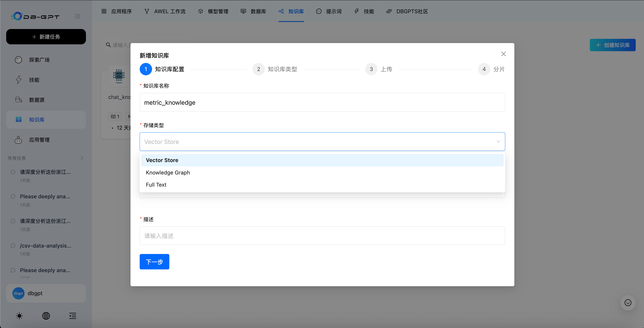
Task: Click the 描述 input field
Action: click(x=322, y=235)
